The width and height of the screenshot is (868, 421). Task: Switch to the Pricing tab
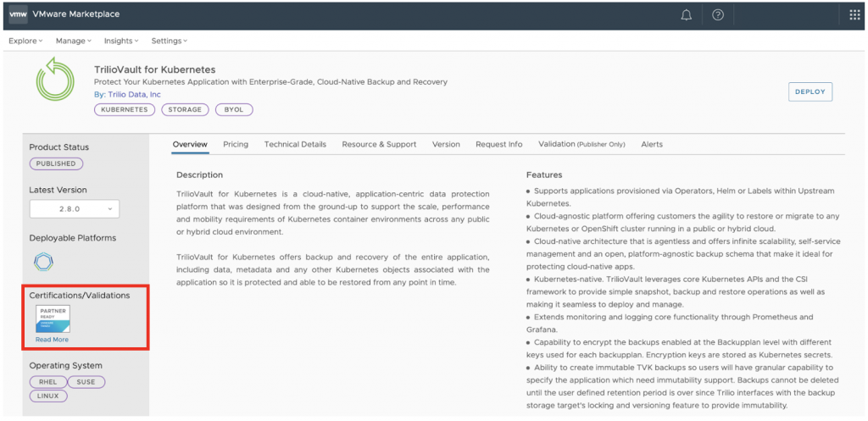pyautogui.click(x=236, y=144)
